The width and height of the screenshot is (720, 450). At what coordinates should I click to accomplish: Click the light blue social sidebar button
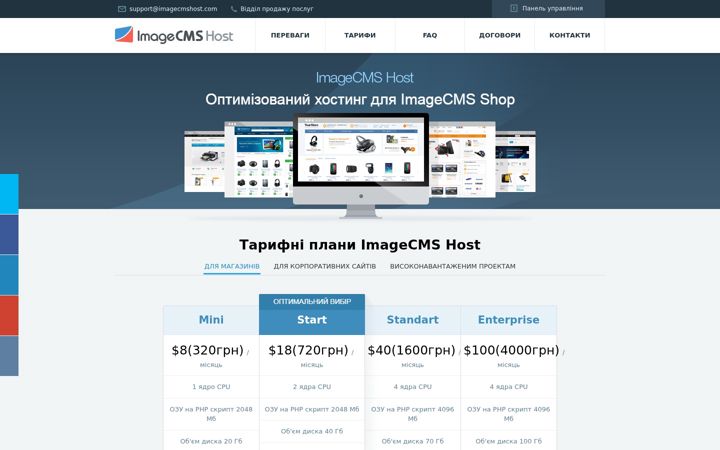pos(9,194)
